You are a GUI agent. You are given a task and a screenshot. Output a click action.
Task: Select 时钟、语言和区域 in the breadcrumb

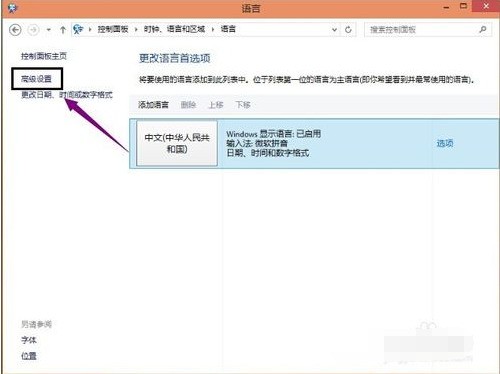tap(174, 29)
